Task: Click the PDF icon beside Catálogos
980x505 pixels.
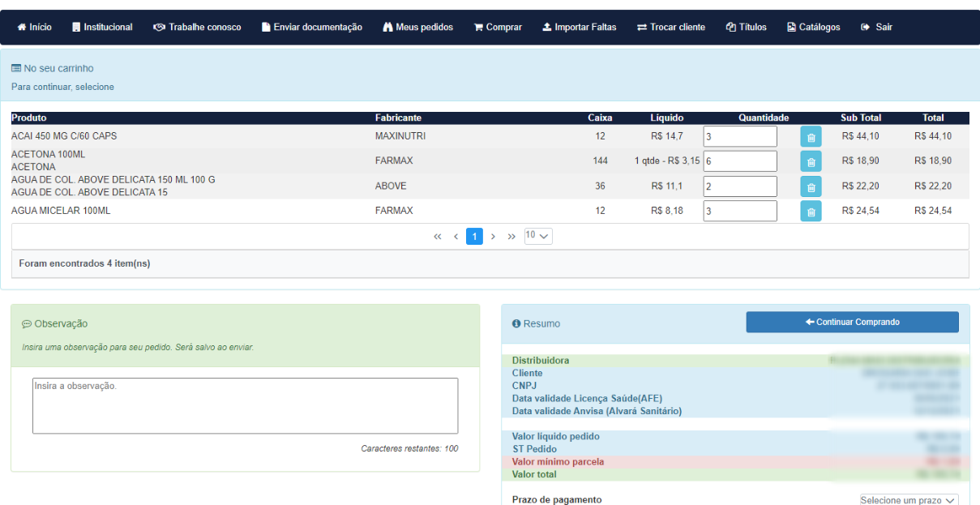Action: pyautogui.click(x=792, y=27)
